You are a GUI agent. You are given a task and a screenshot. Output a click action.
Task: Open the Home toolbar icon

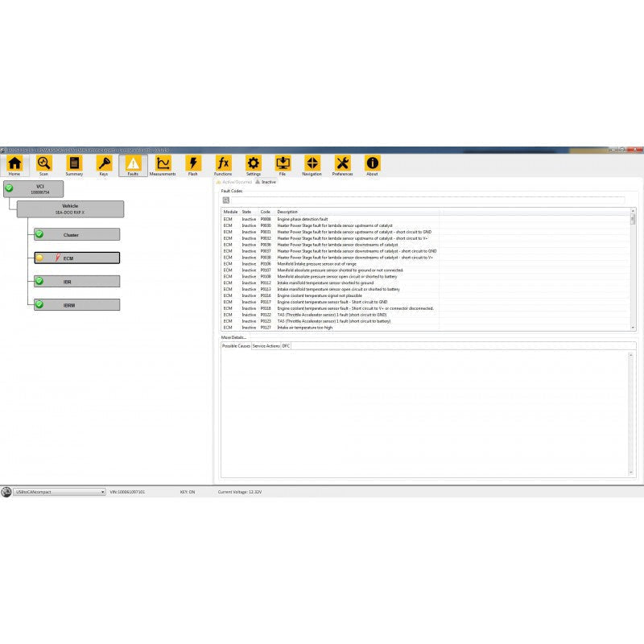click(x=14, y=164)
